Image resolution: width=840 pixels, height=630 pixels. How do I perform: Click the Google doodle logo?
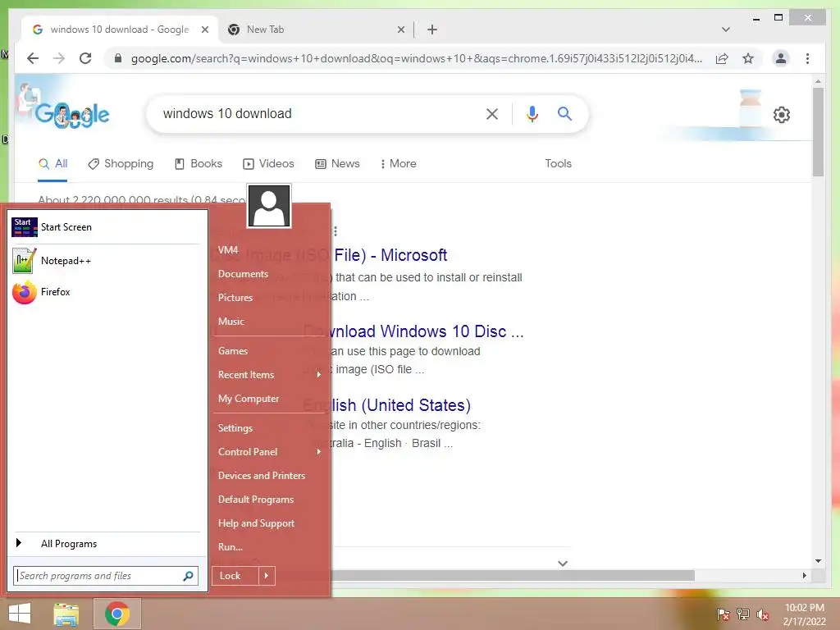pos(72,113)
